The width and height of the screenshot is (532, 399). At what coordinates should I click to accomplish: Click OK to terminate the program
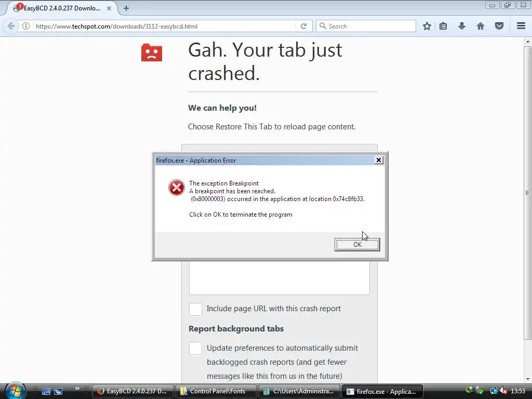tap(357, 245)
